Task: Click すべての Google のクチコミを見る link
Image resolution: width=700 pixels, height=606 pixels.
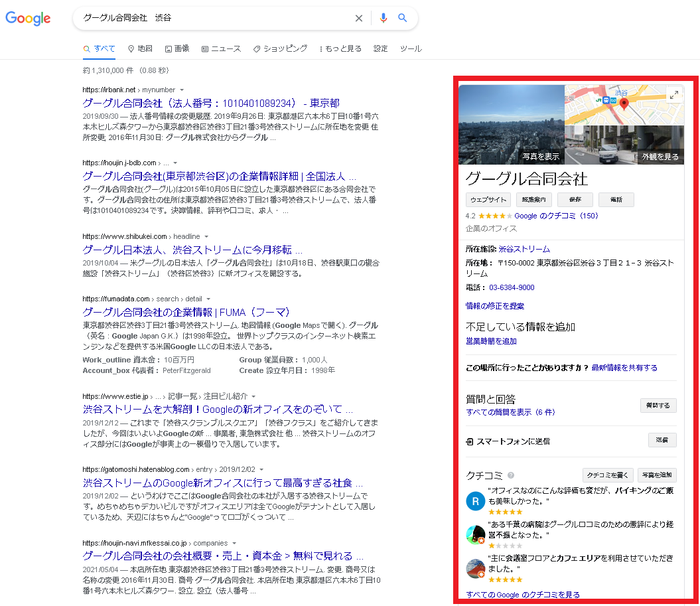Action: point(523,595)
